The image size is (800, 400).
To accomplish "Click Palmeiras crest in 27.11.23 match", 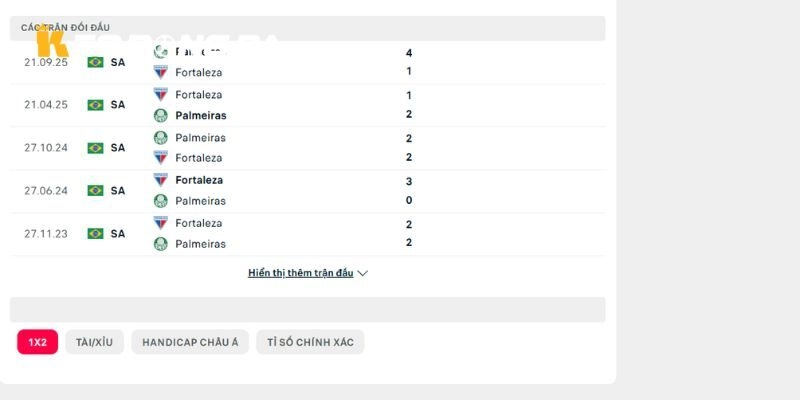I will 161,244.
